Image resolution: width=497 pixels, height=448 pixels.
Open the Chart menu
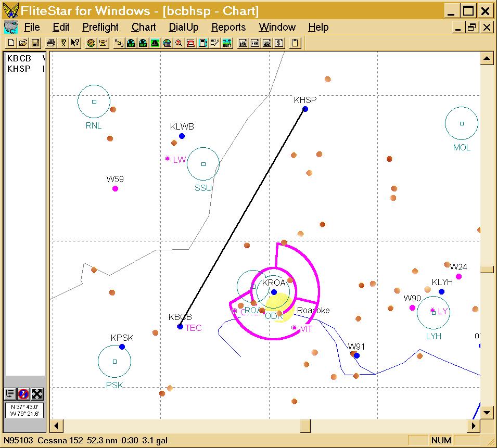[144, 27]
